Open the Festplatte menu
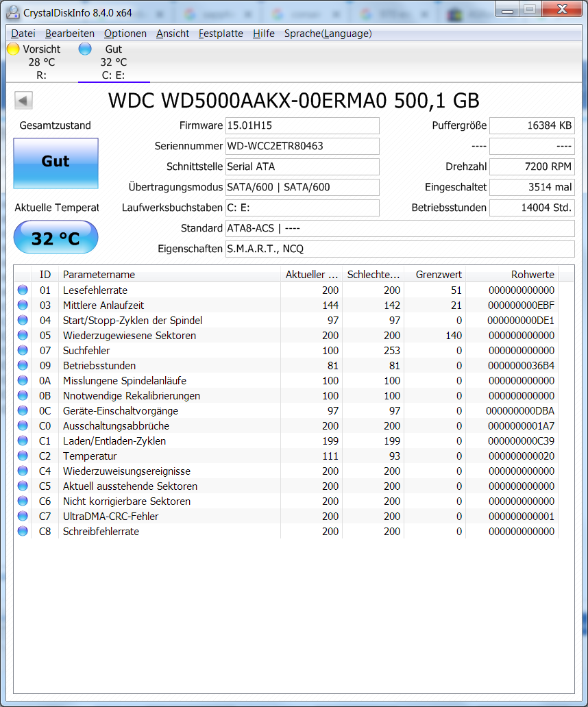This screenshot has height=707, width=588. click(221, 34)
